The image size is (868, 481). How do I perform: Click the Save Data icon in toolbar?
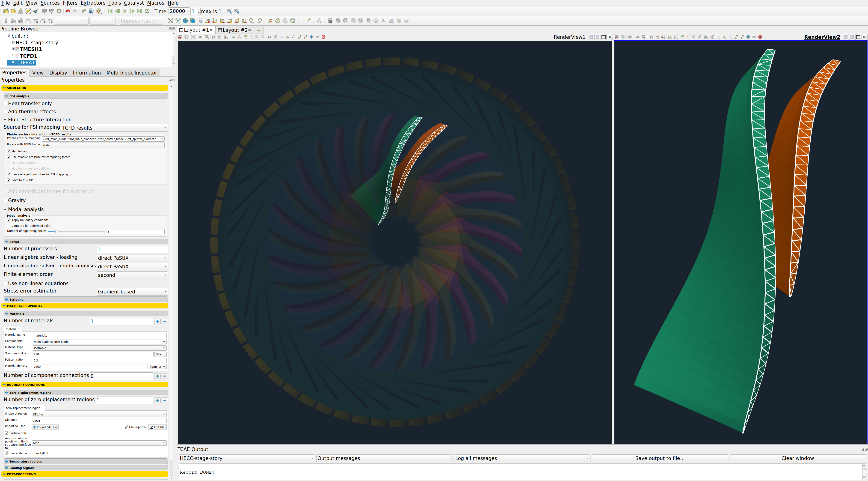(x=21, y=11)
